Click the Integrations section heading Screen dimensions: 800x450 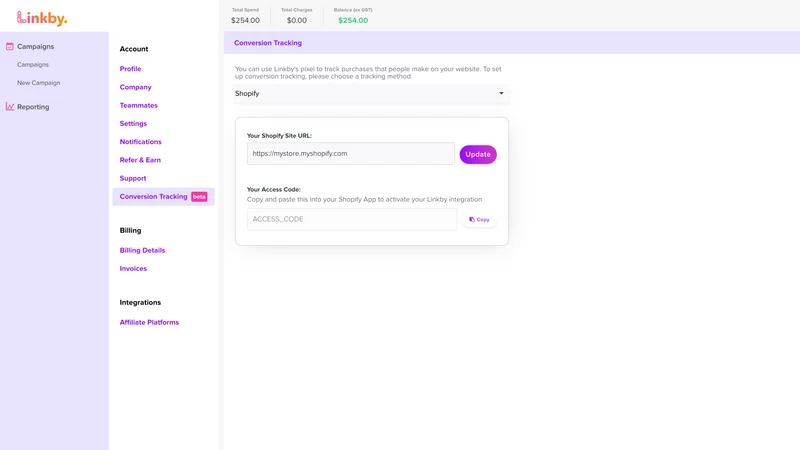[x=140, y=303]
